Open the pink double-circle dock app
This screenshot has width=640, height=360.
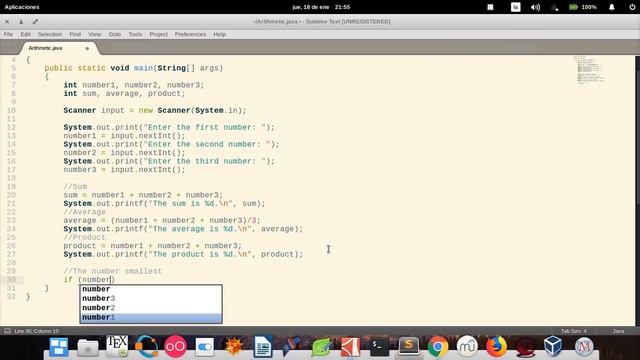pyautogui.click(x=176, y=347)
